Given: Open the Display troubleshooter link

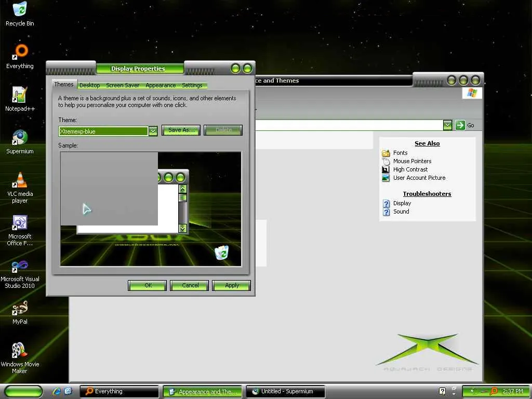Looking at the screenshot, I should point(402,203).
